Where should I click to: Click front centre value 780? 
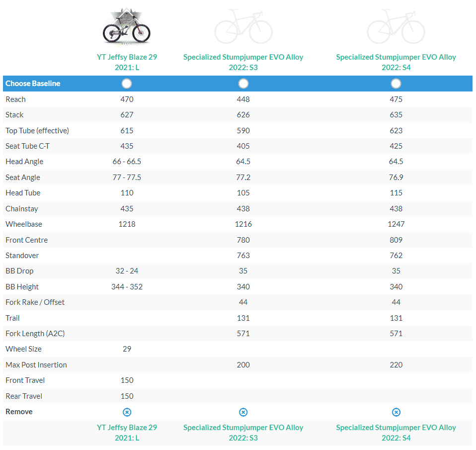(x=243, y=240)
